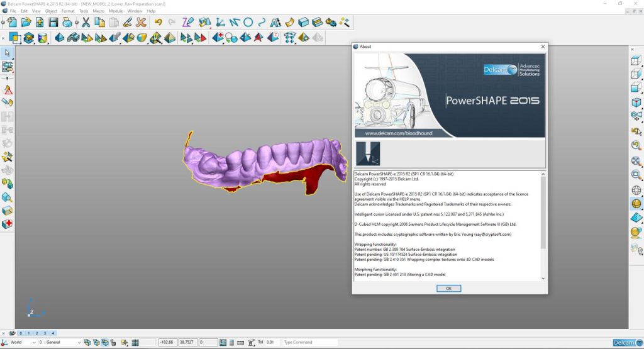Open the Macro menu
Screen dimensions: 644x349
click(99, 11)
